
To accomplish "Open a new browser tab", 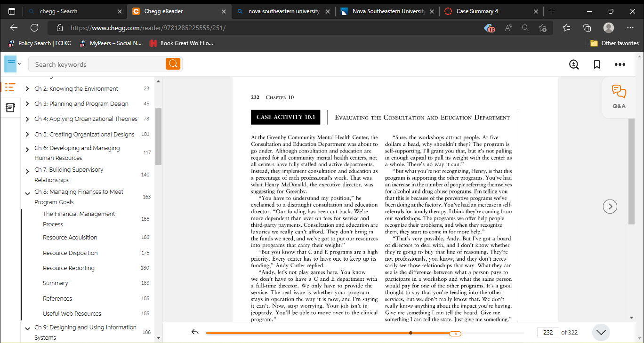I will [x=552, y=11].
